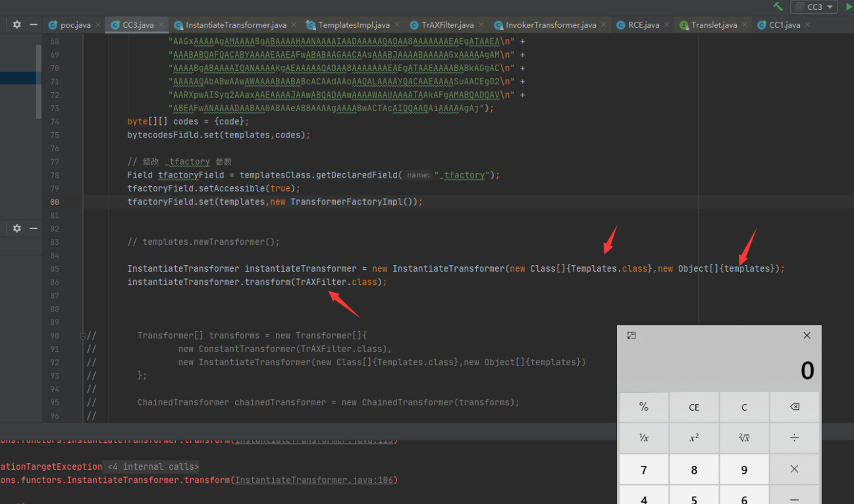Image resolution: width=854 pixels, height=504 pixels.
Task: Click 'new ConstantTransformer(TrAXFilter.class)' on line 91
Action: click(x=282, y=349)
